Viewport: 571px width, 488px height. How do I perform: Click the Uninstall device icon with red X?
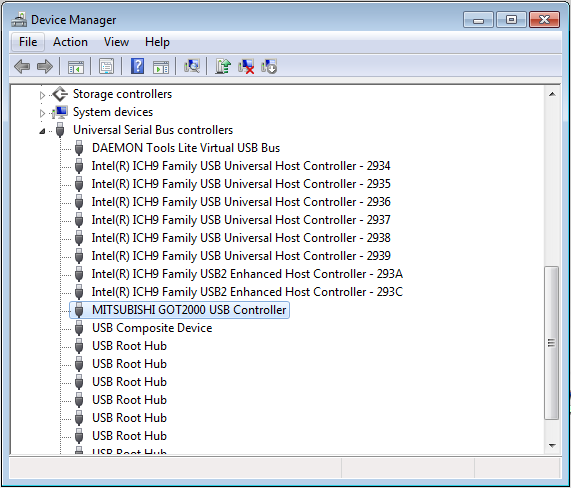click(x=246, y=67)
